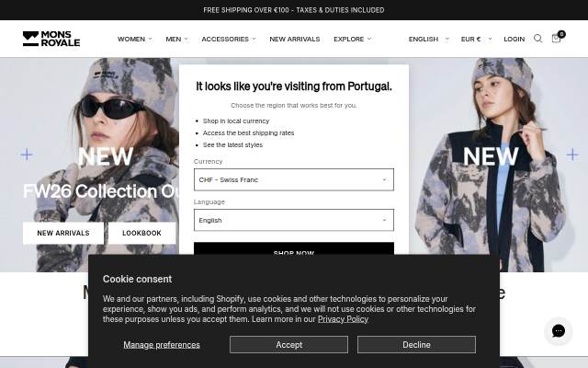
Task: Click 'FW26 Collection' hero heading
Action: pyautogui.click(x=101, y=191)
